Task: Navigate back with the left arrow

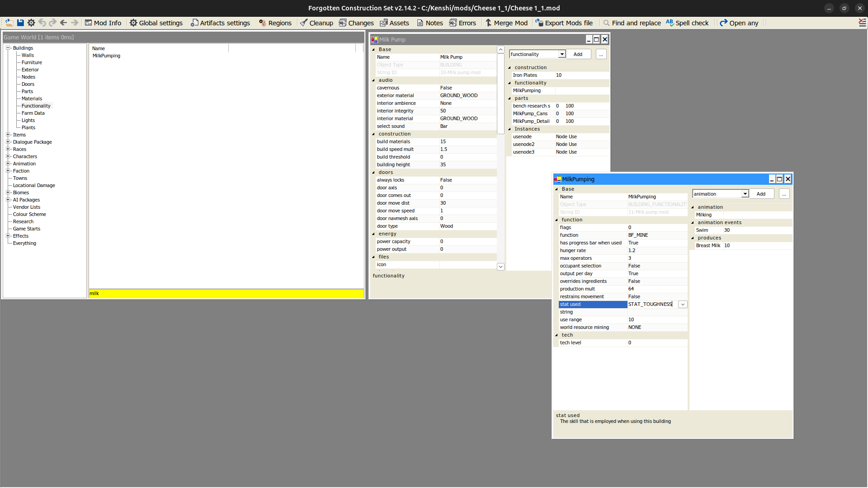Action: pos(64,23)
